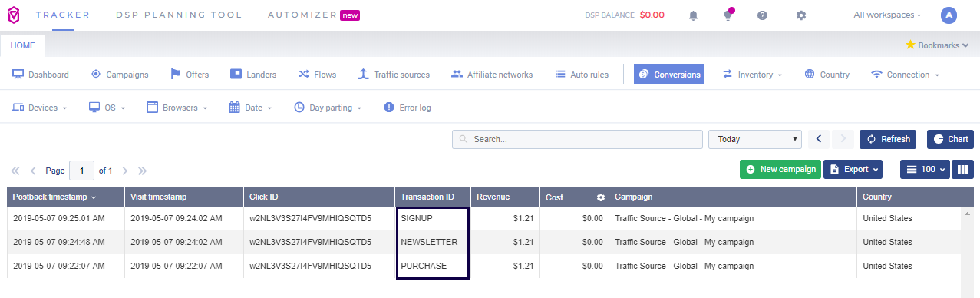
Task: Sort by Postback timestamp column
Action: (x=65, y=197)
